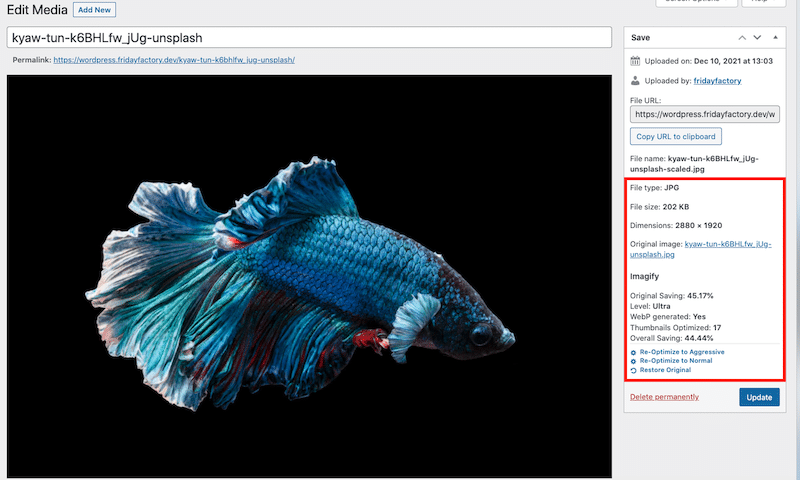Select WebP generated: Yes text

pyautogui.click(x=668, y=317)
